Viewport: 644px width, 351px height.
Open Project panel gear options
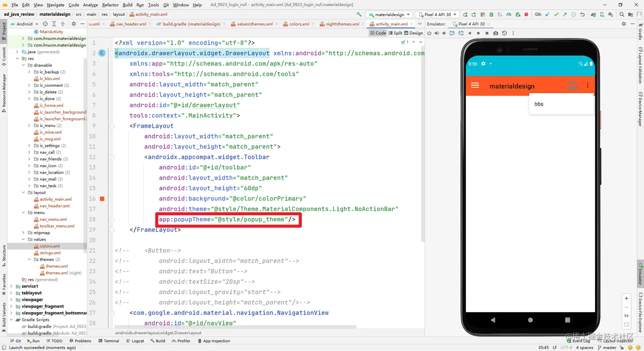pyautogui.click(x=73, y=24)
